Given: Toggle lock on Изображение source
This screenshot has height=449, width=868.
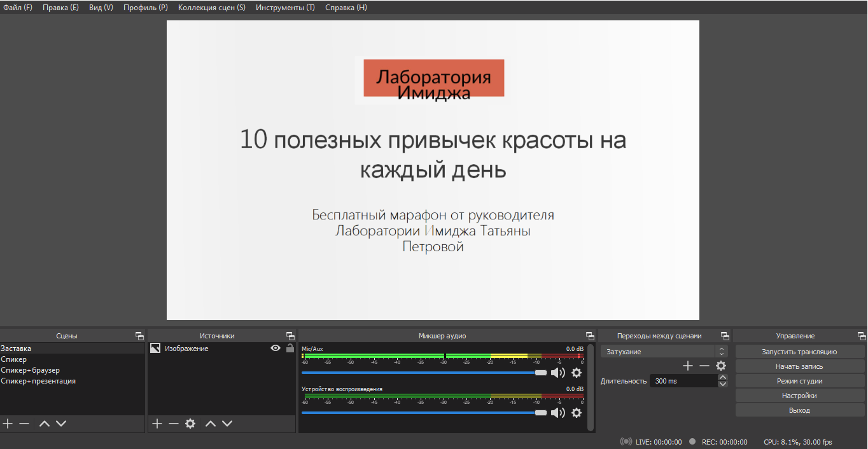Looking at the screenshot, I should click(290, 349).
